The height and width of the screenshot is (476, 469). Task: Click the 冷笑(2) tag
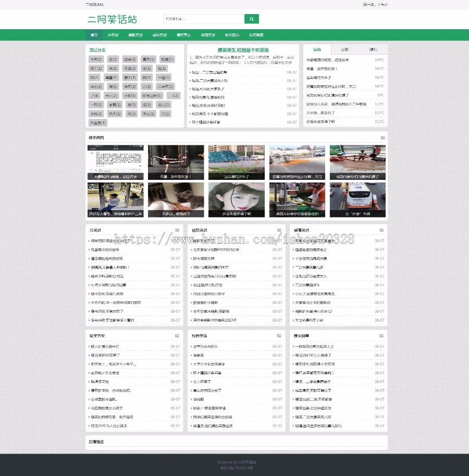(130, 87)
